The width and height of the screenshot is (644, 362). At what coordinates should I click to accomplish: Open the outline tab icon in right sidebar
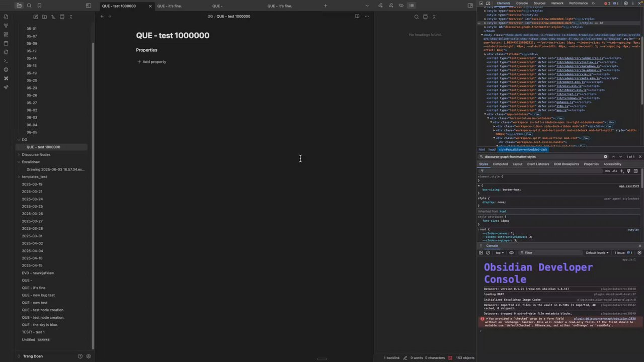click(411, 6)
